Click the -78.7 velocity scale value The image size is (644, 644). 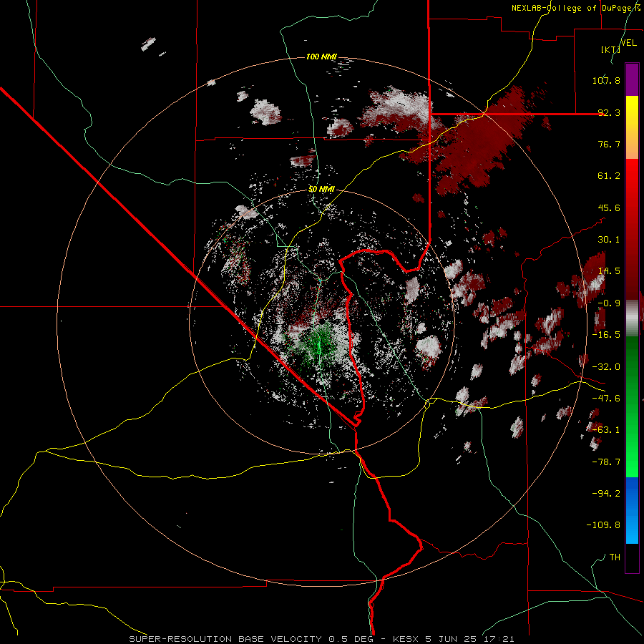606,462
